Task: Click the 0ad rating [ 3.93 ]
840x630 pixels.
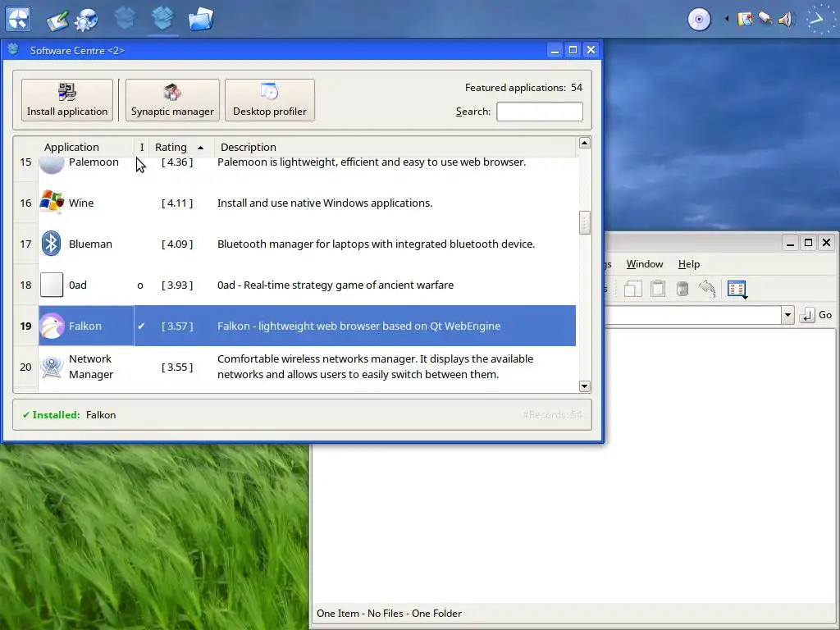Action: click(x=177, y=285)
